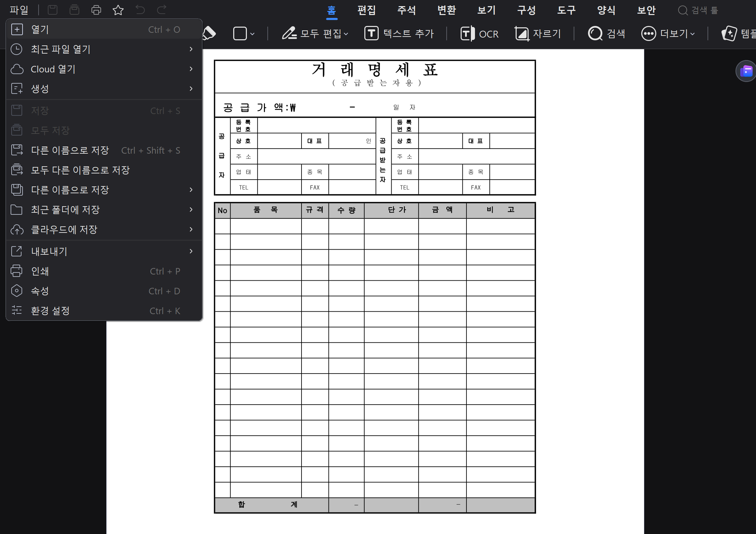Expand 최근 폴더에 저장 submenu
The width and height of the screenshot is (756, 534).
104,210
